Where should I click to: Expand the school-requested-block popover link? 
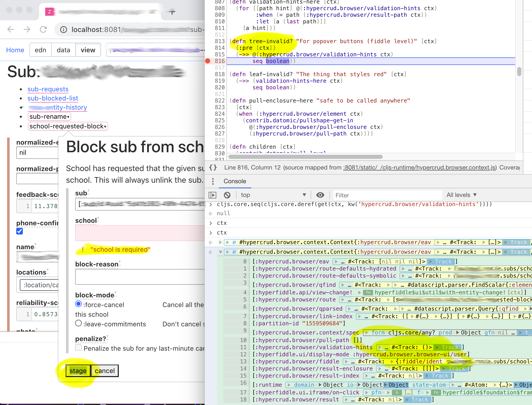[x=68, y=126]
